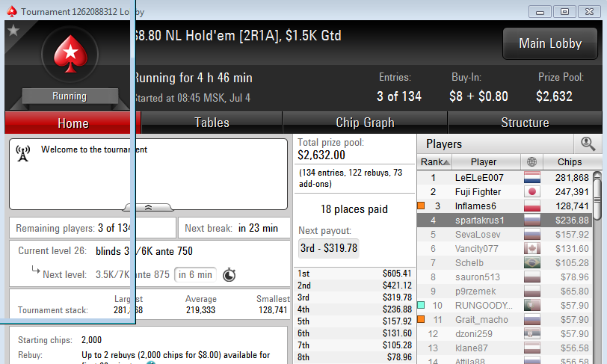Click average stack value 219,333
607x364 pixels.
click(x=200, y=310)
